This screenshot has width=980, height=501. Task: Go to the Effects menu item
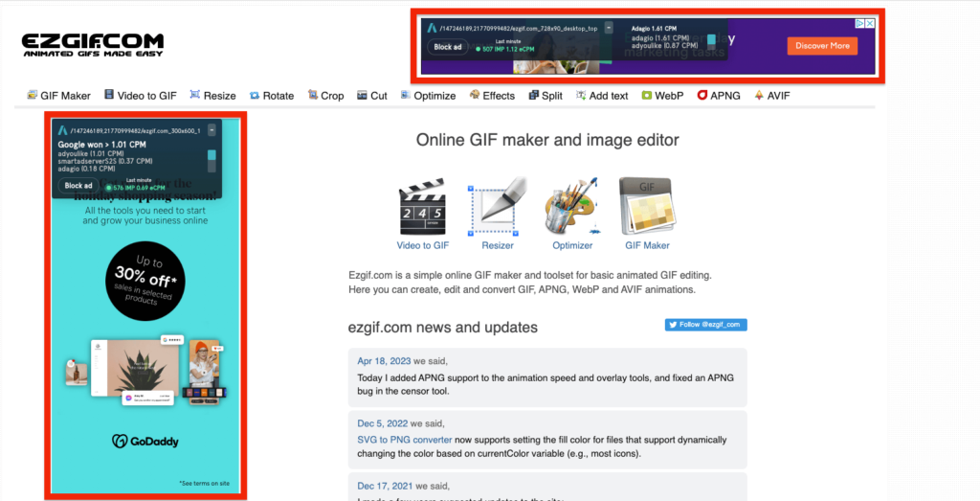(x=492, y=96)
